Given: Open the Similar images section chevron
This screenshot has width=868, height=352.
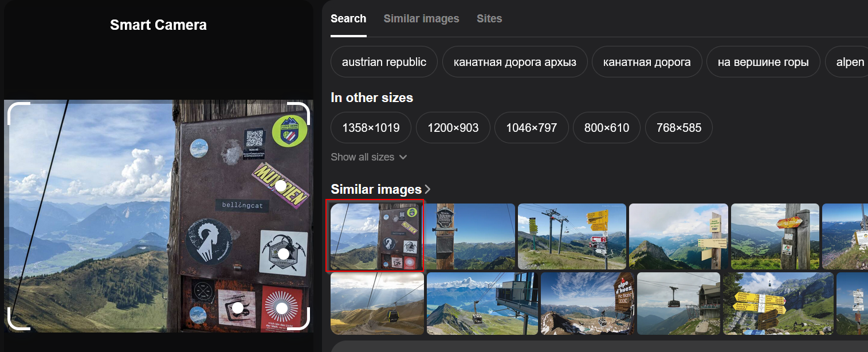Looking at the screenshot, I should [427, 189].
